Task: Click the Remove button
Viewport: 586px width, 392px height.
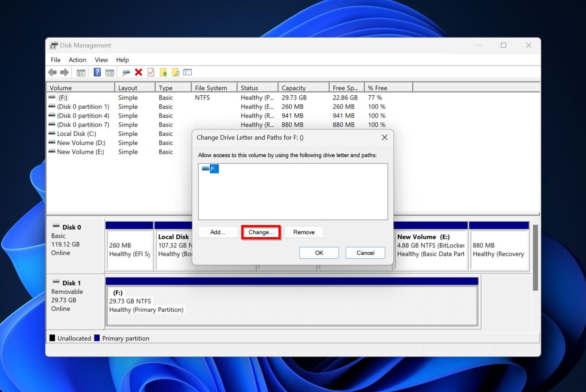Action: click(x=304, y=232)
